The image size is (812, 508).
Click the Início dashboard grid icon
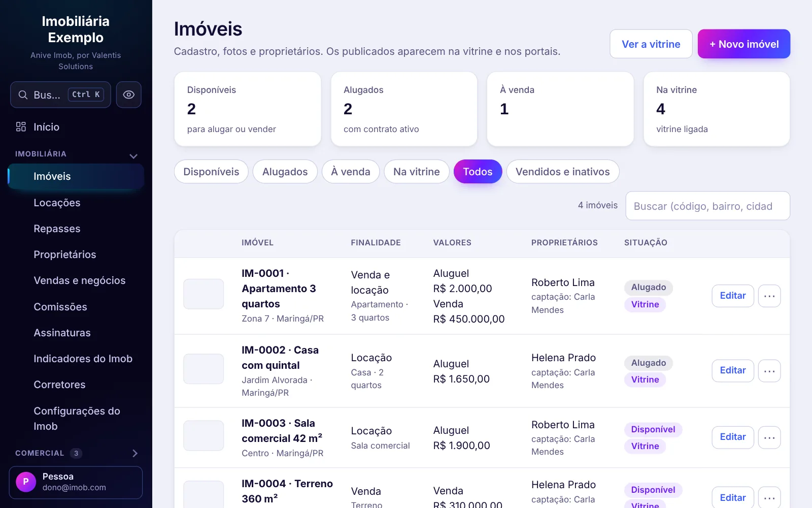[x=21, y=127]
